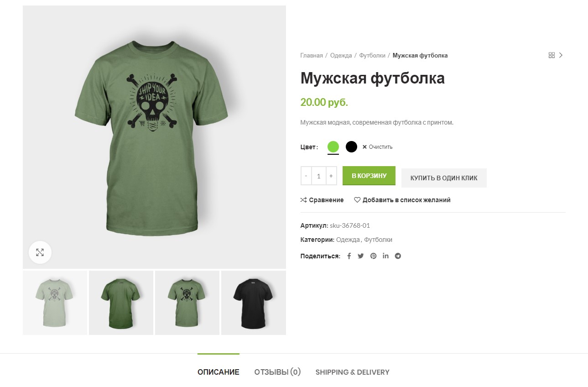Select the black t-shirt thumbnail
Screen dimensions: 588x387
[254, 303]
